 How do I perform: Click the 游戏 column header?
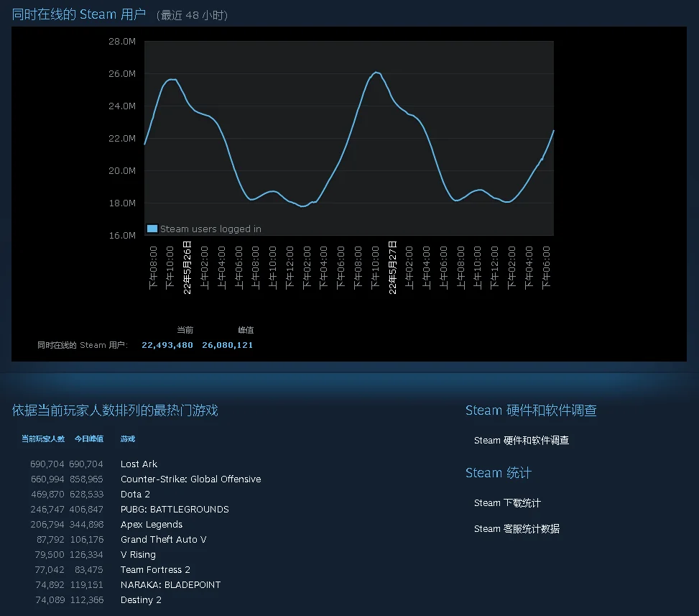point(128,439)
